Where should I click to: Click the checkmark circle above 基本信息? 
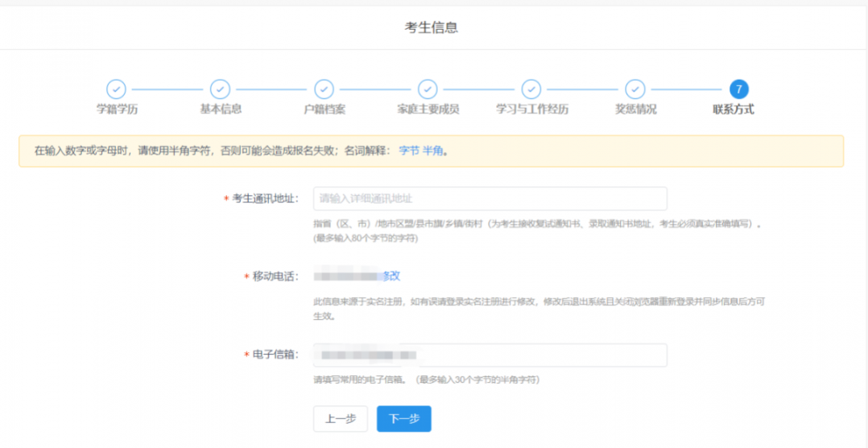[220, 89]
